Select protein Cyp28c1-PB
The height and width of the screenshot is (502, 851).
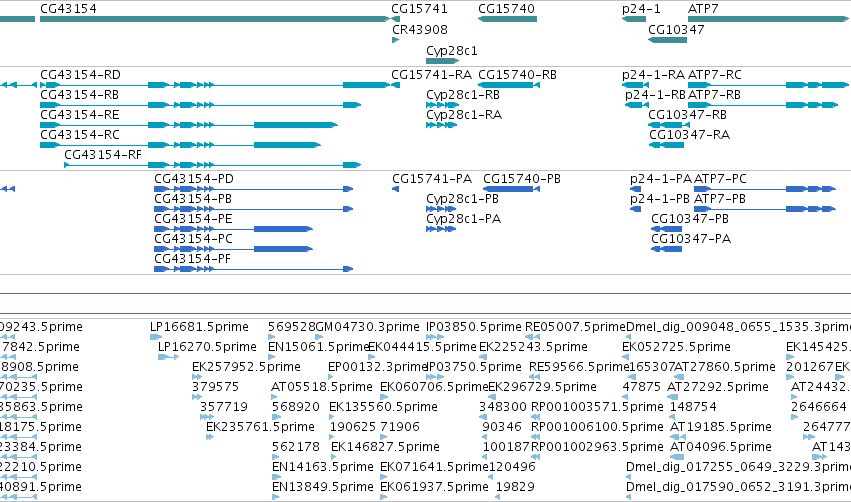tap(462, 199)
